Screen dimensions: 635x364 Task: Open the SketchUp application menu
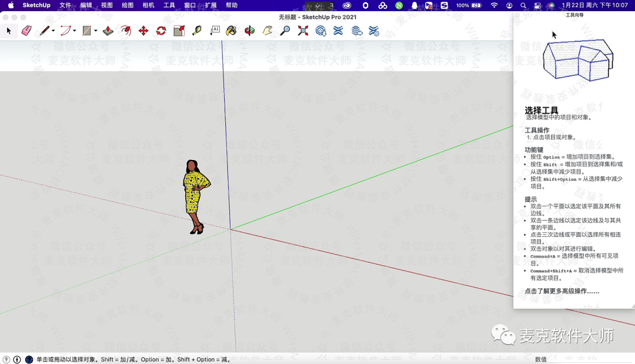36,5
